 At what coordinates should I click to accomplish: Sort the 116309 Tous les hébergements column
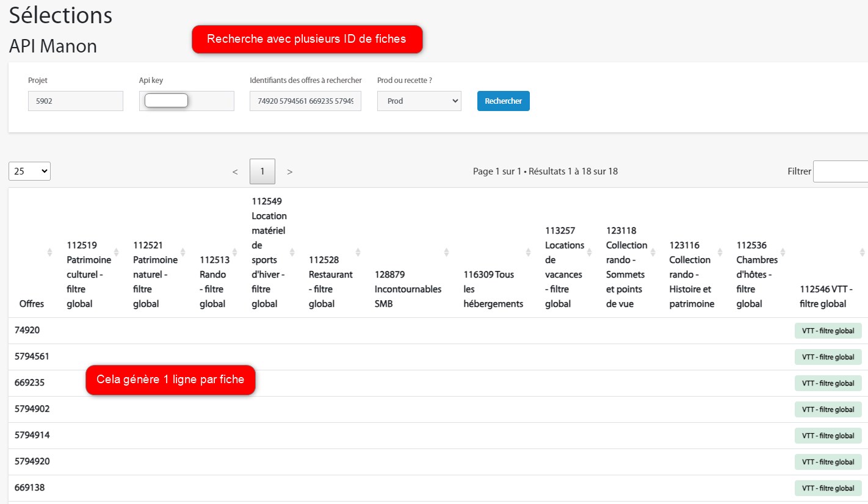(x=528, y=252)
